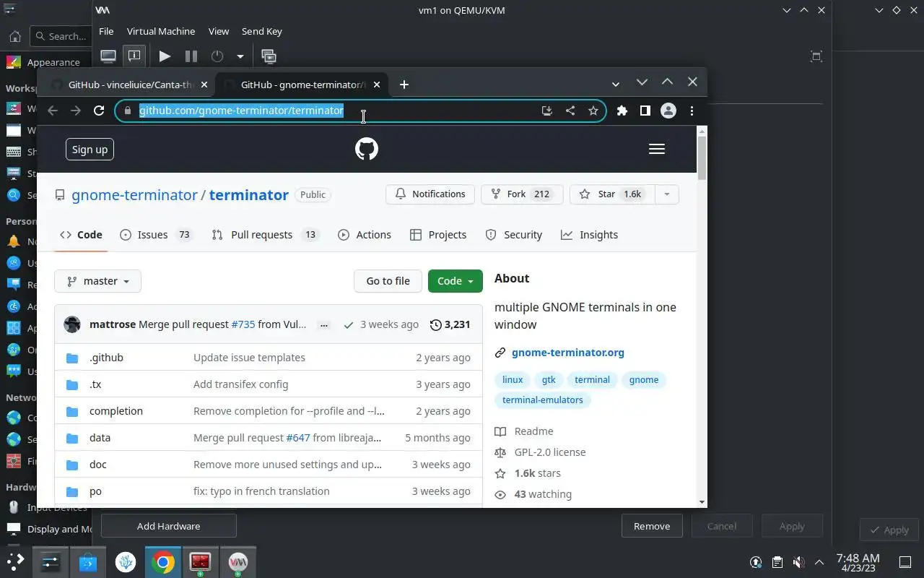Click the share this page icon

tap(570, 111)
